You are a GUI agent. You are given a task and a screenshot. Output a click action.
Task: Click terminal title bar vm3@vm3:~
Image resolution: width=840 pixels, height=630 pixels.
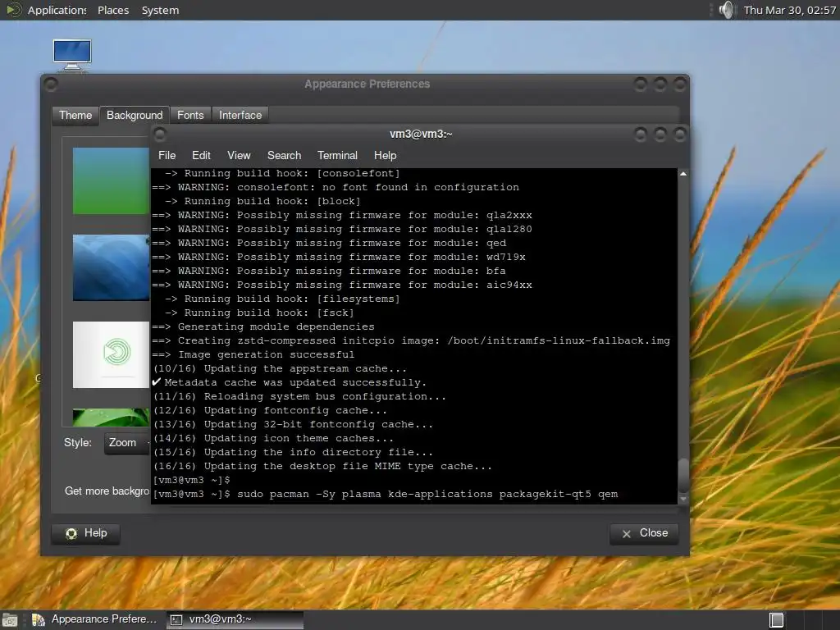click(421, 134)
